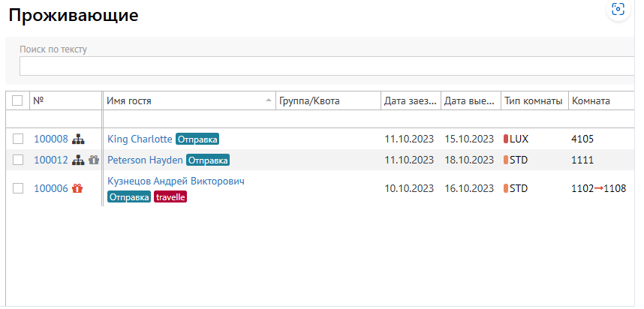The image size is (644, 309).
Task: Click the group hierarchy icon for booking 100008
Action: 79,139
